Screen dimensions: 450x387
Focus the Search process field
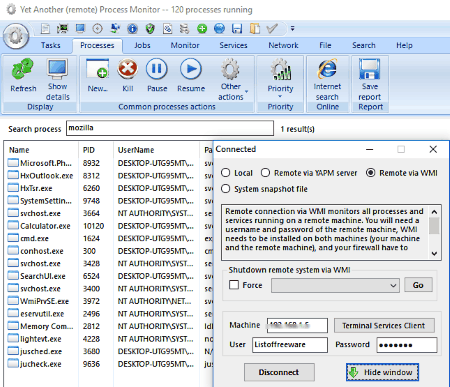click(x=170, y=128)
